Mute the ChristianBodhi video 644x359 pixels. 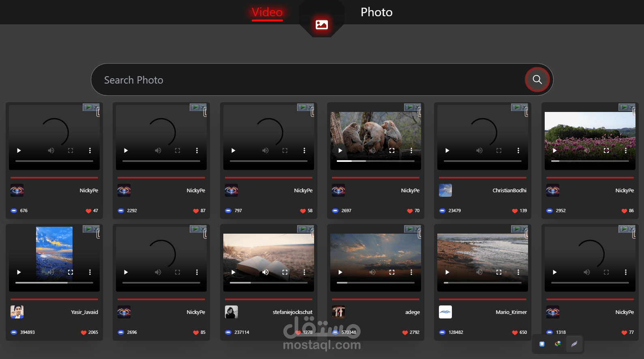coord(479,150)
